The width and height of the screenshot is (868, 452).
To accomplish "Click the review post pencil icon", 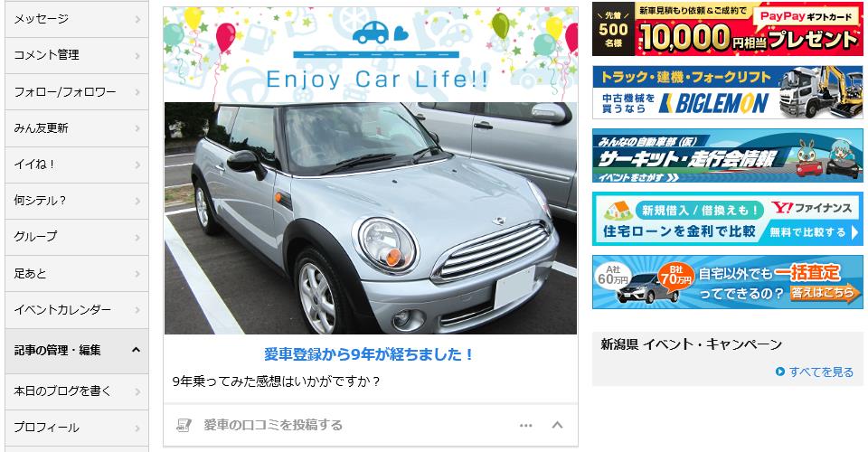I will pos(184,425).
